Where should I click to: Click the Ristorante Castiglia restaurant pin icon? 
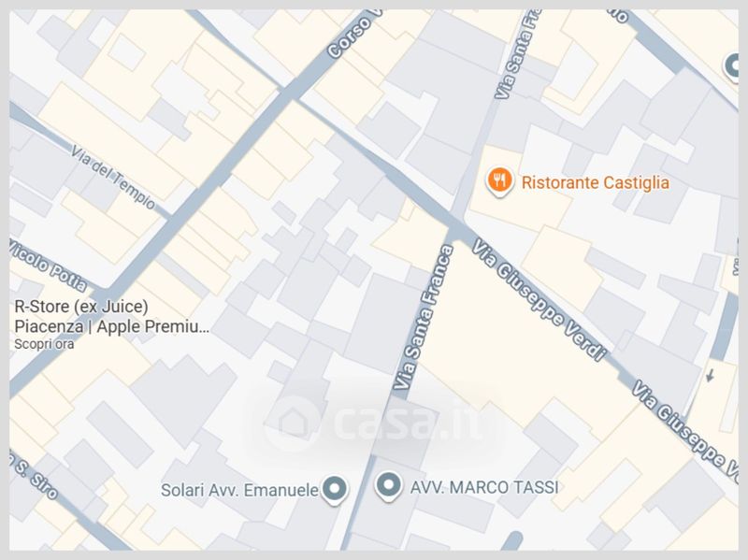pyautogui.click(x=499, y=181)
